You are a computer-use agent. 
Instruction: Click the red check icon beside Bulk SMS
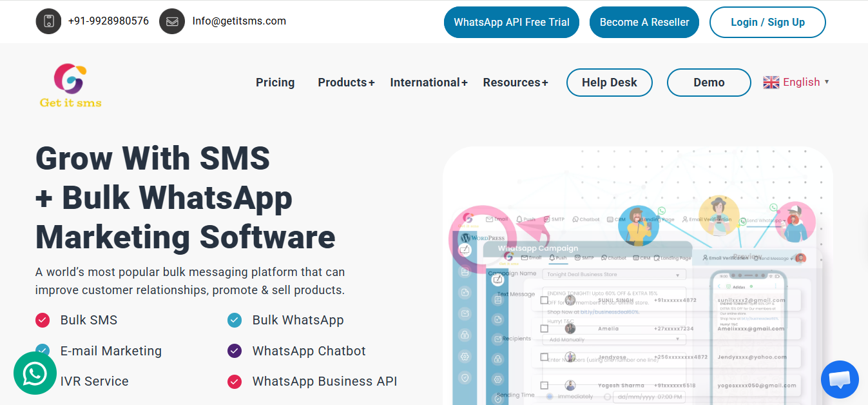tap(43, 320)
